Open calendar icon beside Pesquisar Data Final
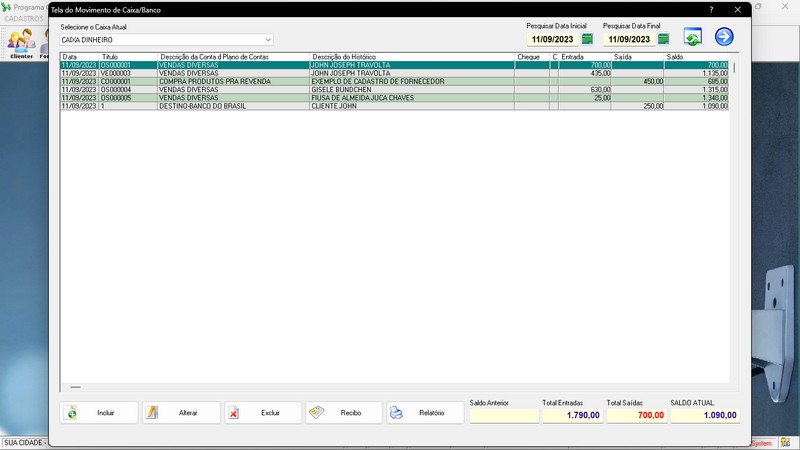 (663, 39)
